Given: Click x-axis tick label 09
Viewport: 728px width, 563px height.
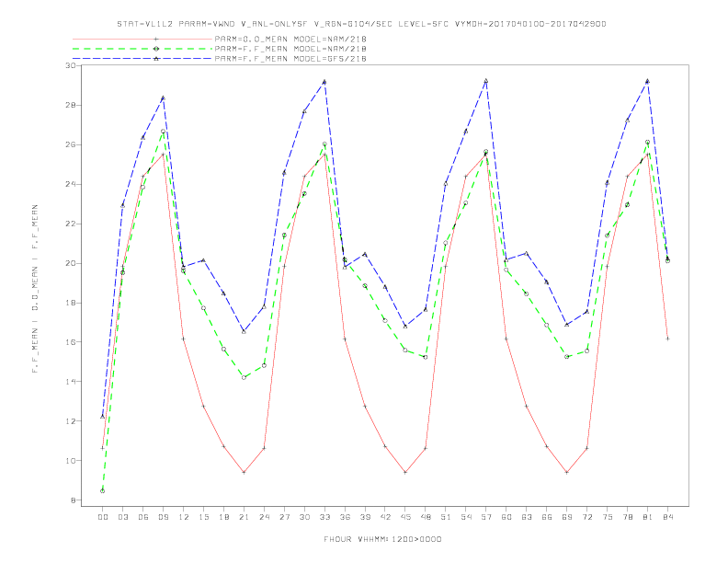Looking at the screenshot, I should click(x=163, y=517).
